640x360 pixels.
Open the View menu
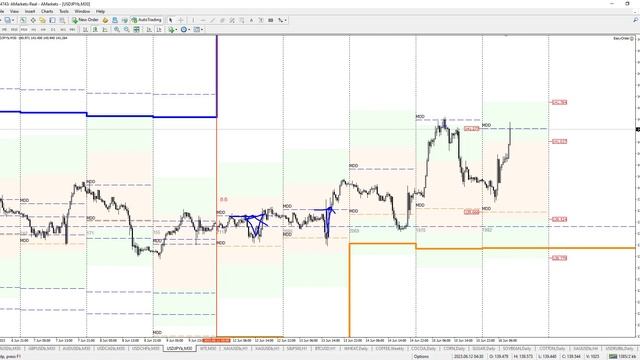point(14,11)
